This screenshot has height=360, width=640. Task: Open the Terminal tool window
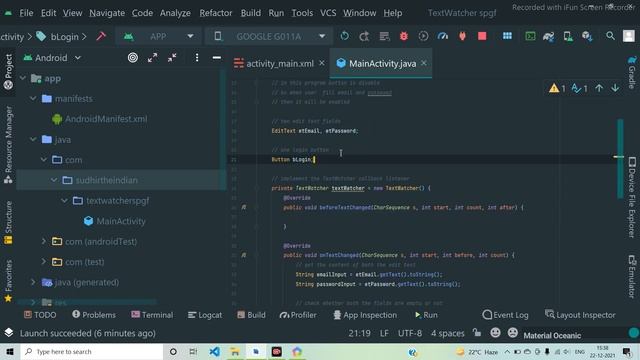pos(152,315)
